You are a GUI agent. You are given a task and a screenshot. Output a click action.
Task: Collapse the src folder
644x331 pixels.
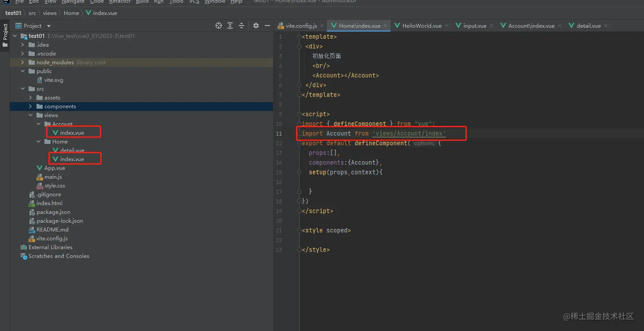point(23,89)
